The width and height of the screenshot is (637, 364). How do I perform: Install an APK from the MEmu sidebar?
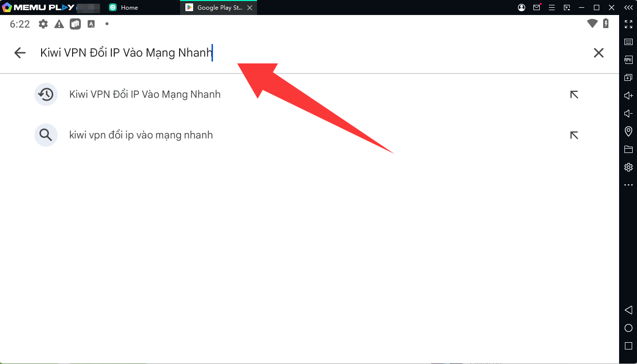pos(628,60)
